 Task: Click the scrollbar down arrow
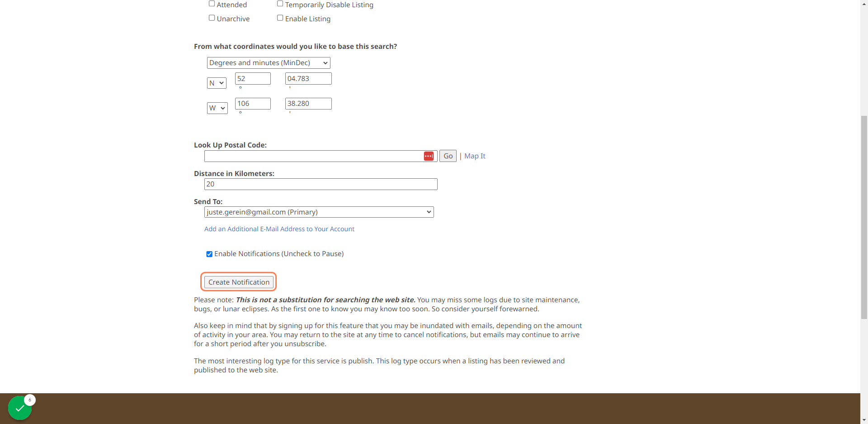tap(864, 420)
